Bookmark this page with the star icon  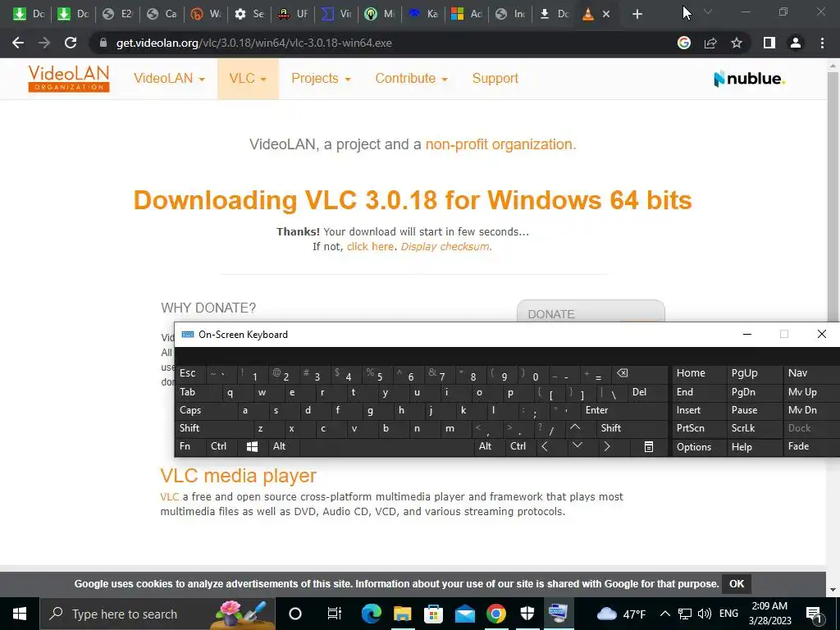737,43
